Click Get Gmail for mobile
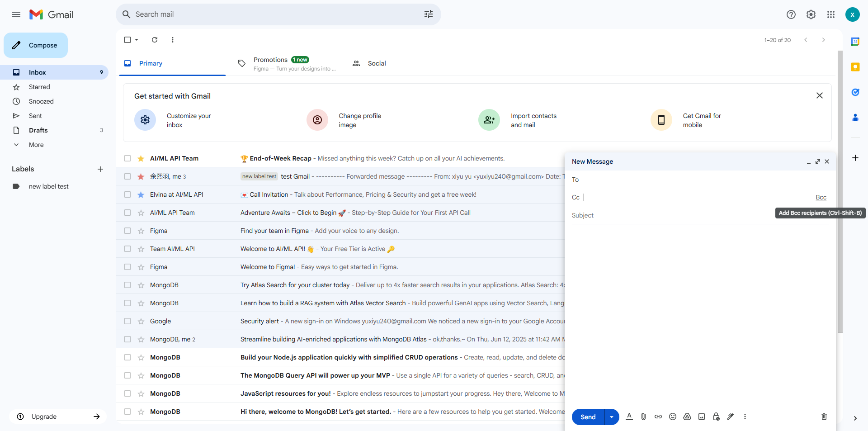Viewport: 868px width, 431px height. click(686, 120)
